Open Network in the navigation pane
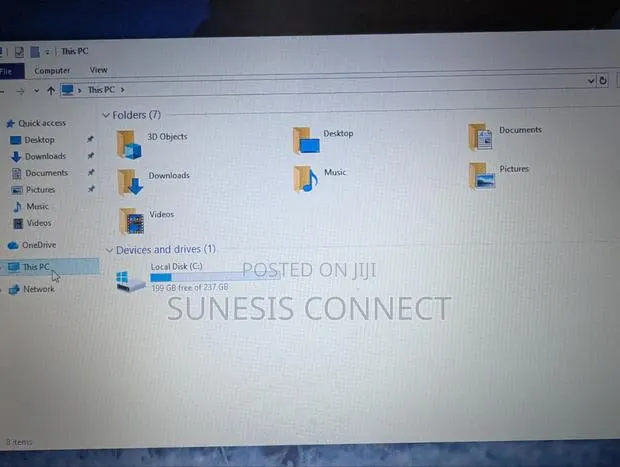The width and height of the screenshot is (620, 467). pyautogui.click(x=38, y=289)
